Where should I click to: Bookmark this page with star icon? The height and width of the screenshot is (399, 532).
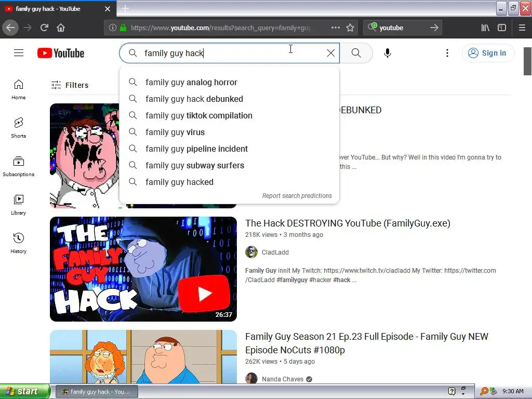350,28
